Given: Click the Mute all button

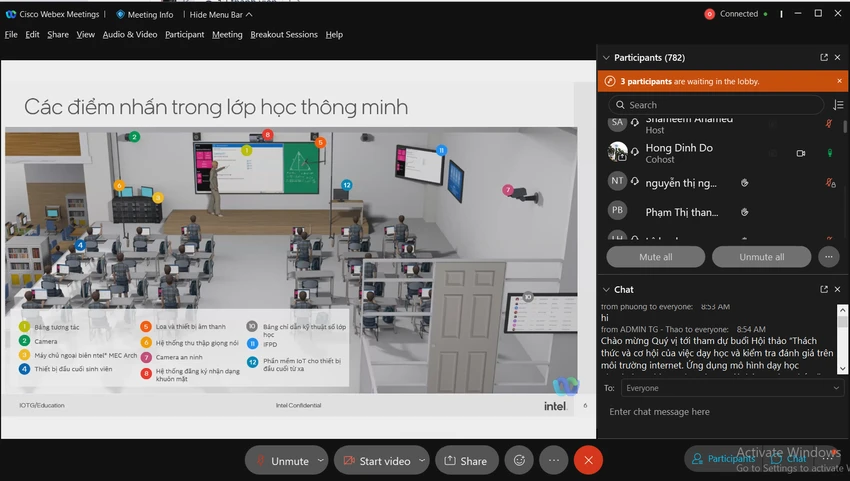Looking at the screenshot, I should click(x=655, y=257).
